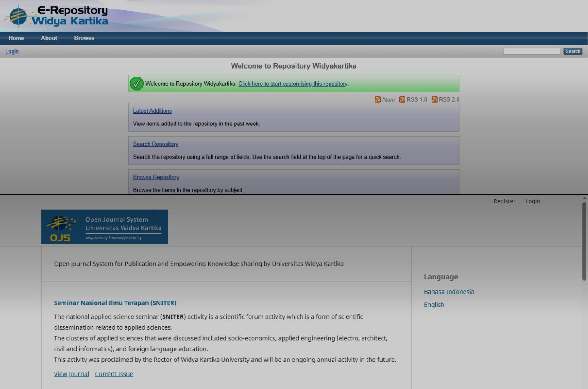
Task: Open the RSS 1.0 text link
Action: [x=417, y=100]
